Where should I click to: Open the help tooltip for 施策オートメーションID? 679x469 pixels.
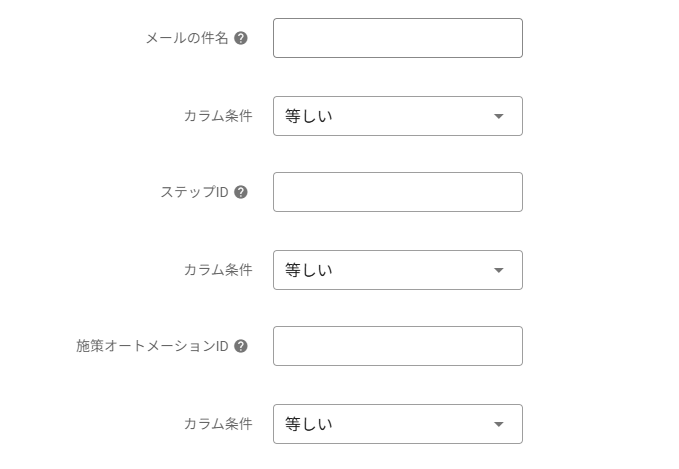[x=241, y=346]
